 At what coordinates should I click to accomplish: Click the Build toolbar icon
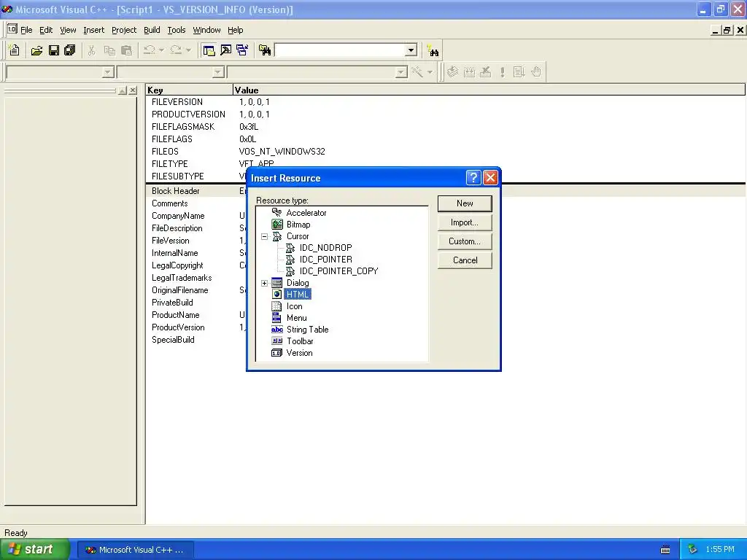[x=469, y=72]
